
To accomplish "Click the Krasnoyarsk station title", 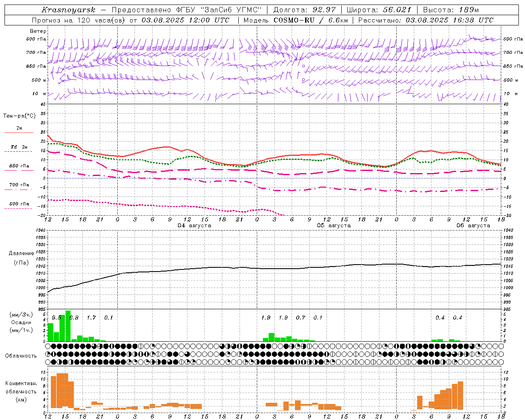I will (68, 10).
